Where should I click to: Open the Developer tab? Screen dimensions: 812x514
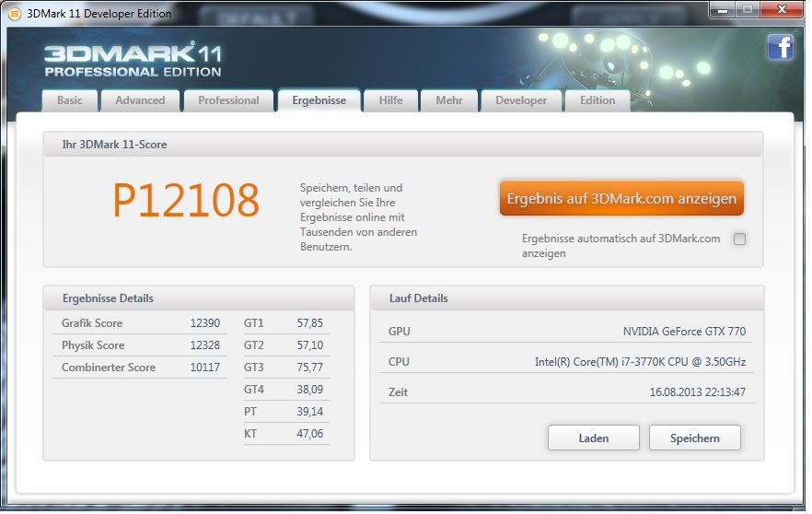tap(521, 100)
